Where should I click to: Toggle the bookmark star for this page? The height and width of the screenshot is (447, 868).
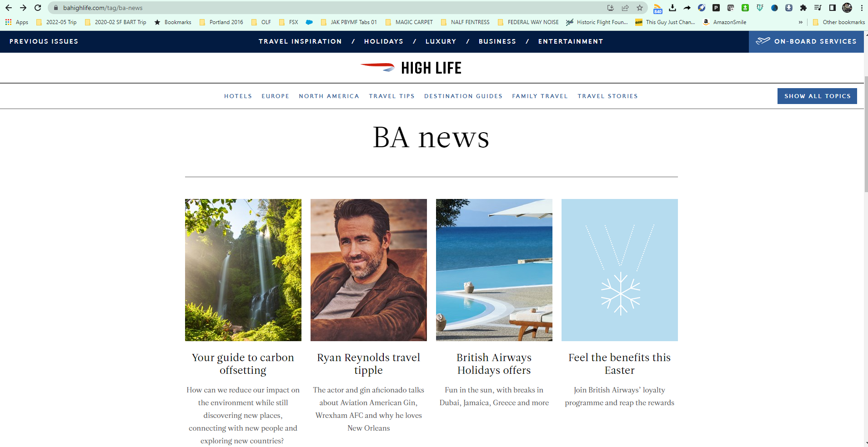[640, 8]
